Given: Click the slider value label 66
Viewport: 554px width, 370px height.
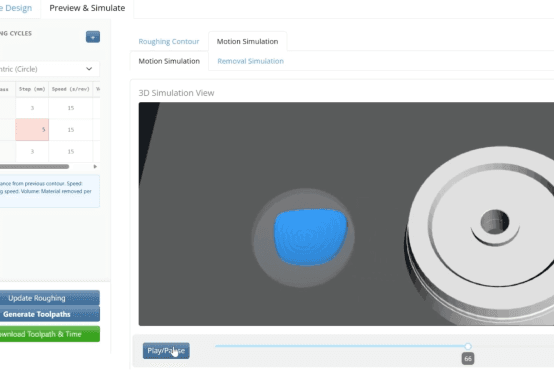Looking at the screenshot, I should pyautogui.click(x=468, y=359).
